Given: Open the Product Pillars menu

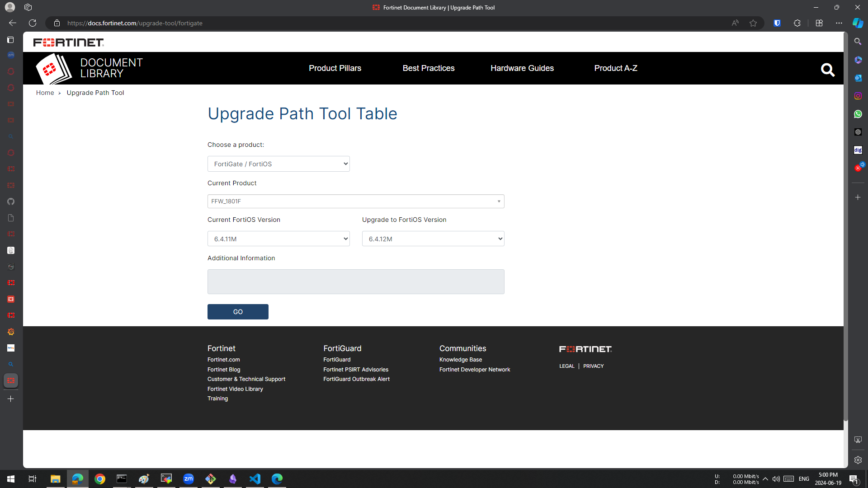Looking at the screenshot, I should point(335,68).
